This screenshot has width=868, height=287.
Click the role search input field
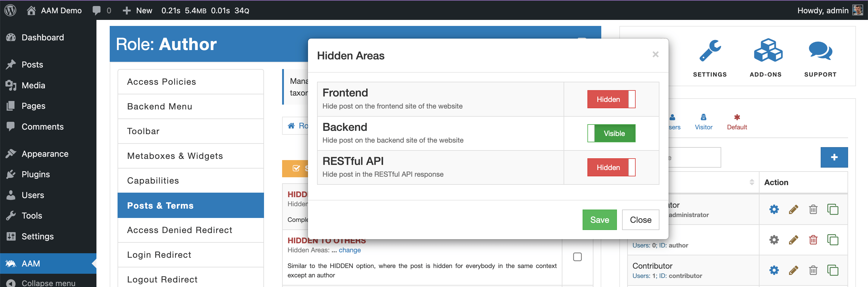tap(694, 157)
